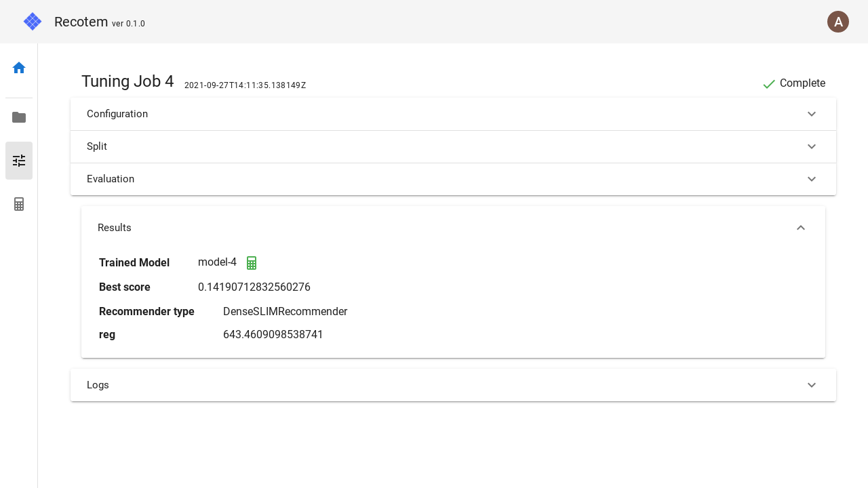
Task: Open the user avatar "A" menu
Action: (838, 22)
